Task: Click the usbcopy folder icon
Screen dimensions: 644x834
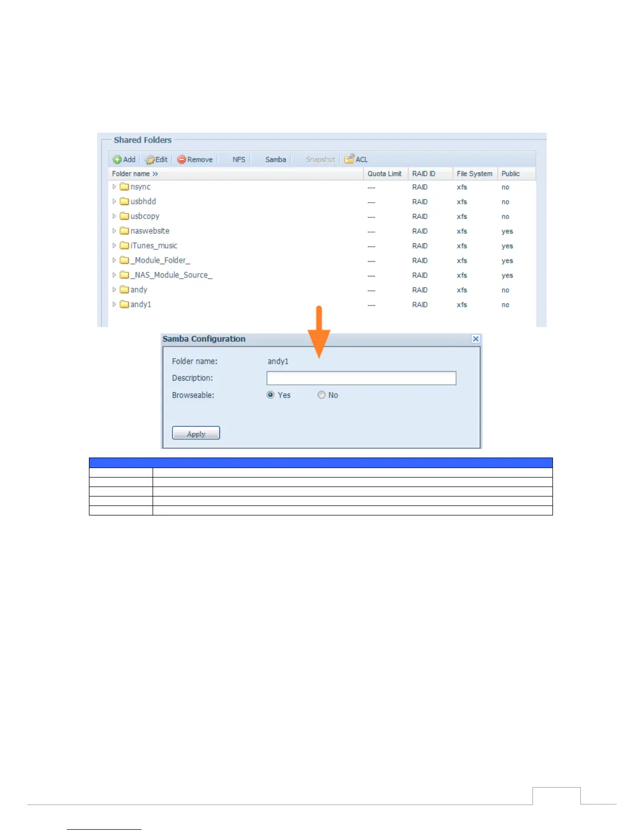Action: (x=124, y=216)
